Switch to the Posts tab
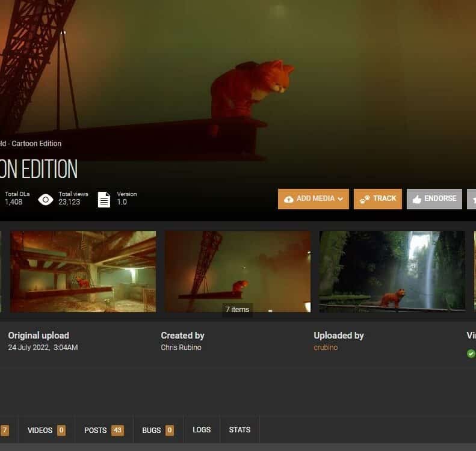This screenshot has height=451, width=476. pos(104,430)
